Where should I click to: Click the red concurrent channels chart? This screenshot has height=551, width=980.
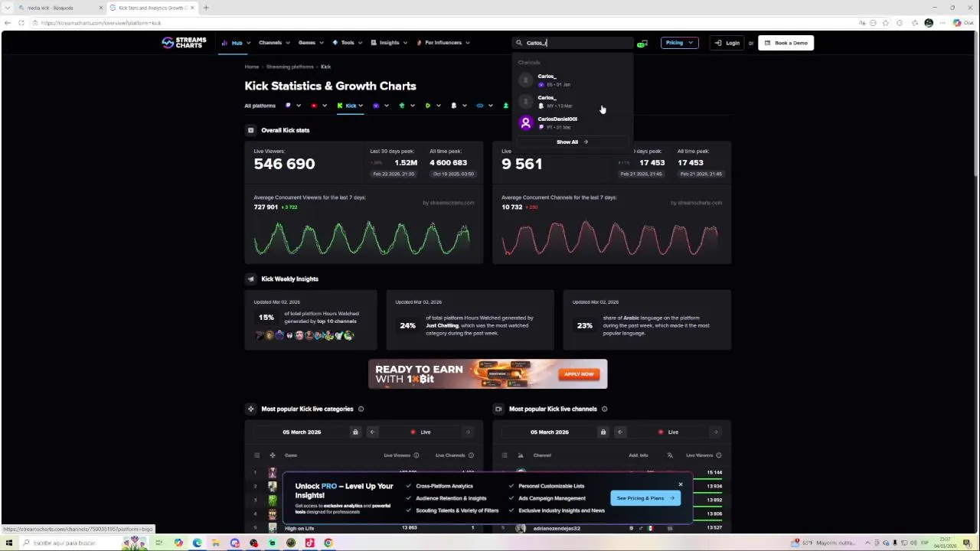pyautogui.click(x=610, y=238)
